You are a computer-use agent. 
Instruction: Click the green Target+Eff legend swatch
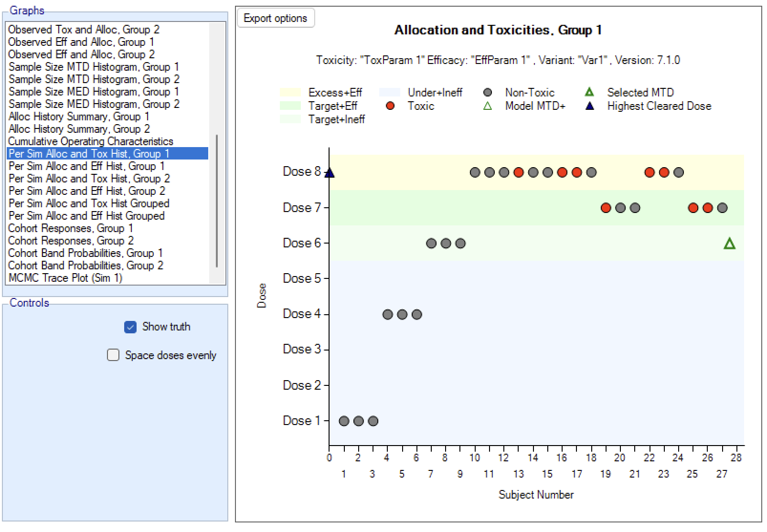tap(290, 106)
